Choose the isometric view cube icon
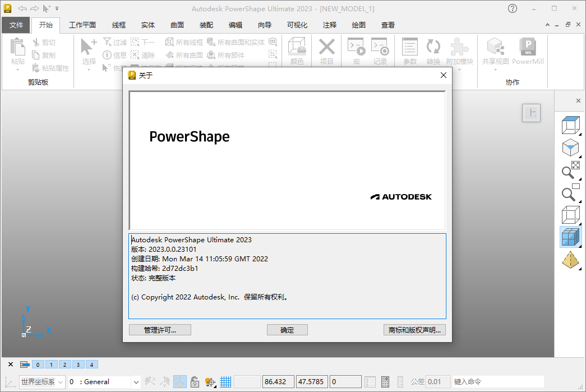 (x=570, y=147)
